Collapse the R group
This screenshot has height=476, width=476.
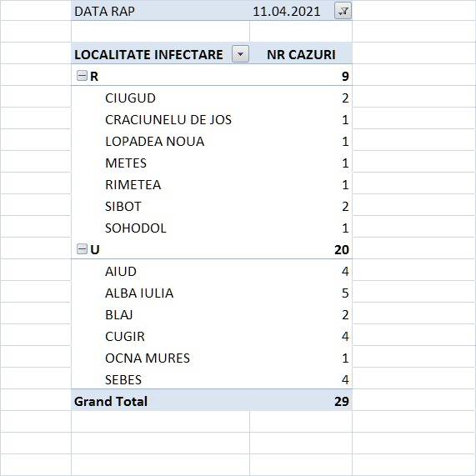82,76
